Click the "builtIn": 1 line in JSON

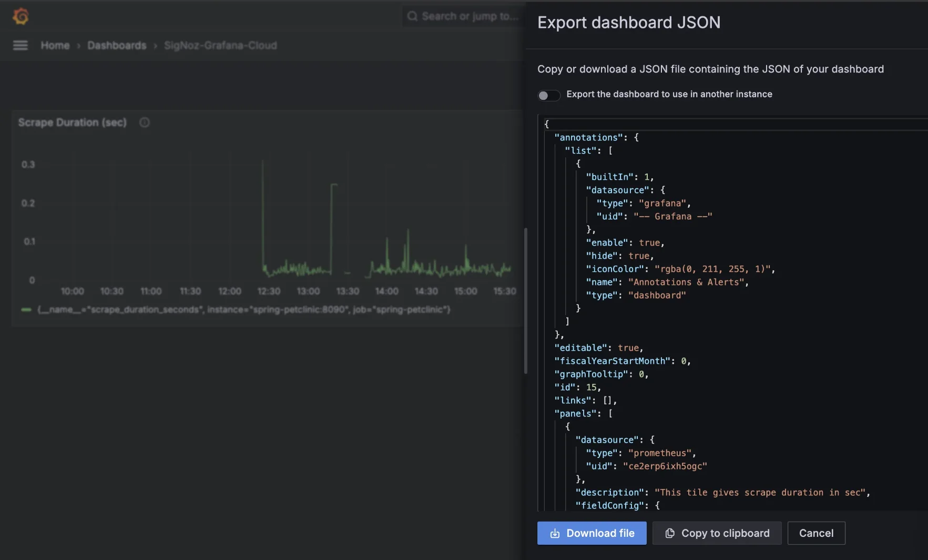[x=620, y=177]
